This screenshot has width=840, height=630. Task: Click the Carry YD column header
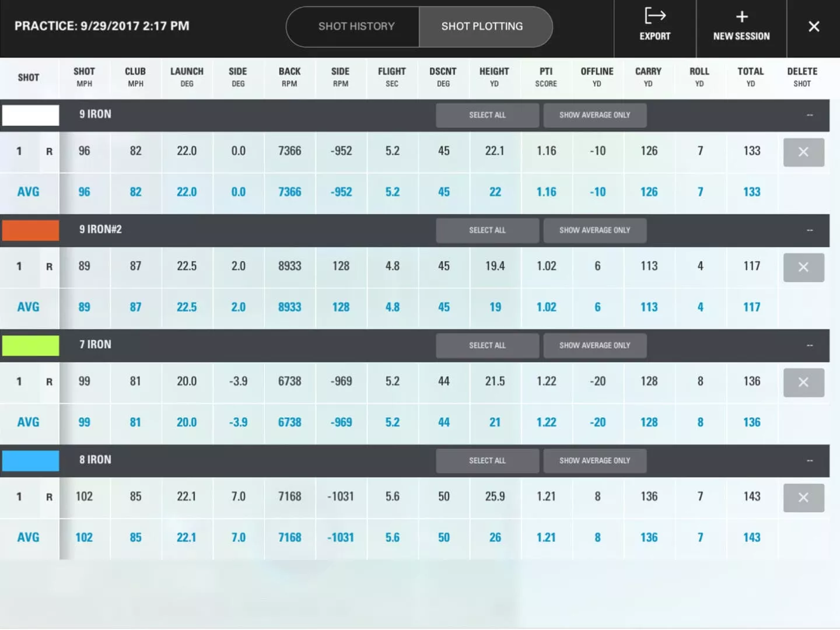tap(648, 77)
